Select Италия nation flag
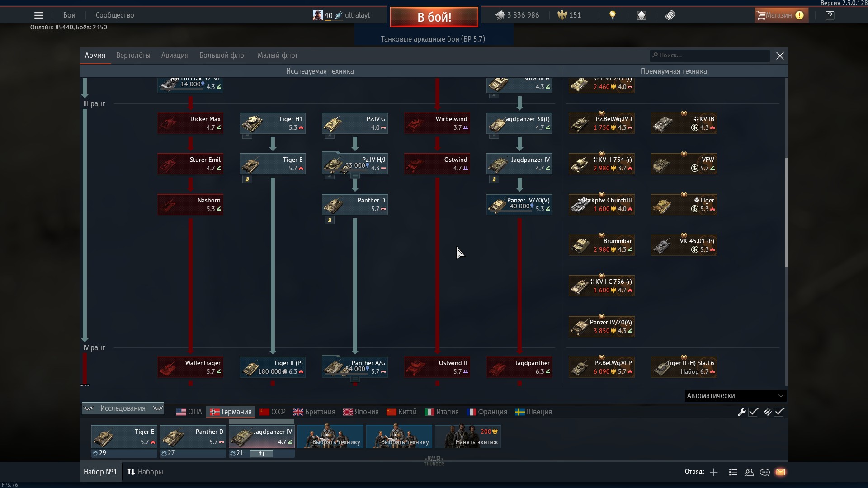Viewport: 868px width, 488px height. click(442, 412)
